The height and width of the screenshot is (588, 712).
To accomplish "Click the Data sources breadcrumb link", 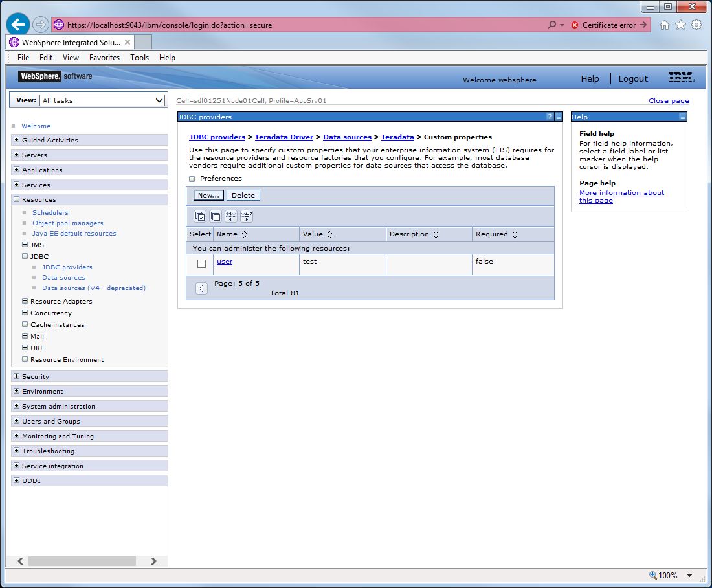I will click(x=348, y=137).
